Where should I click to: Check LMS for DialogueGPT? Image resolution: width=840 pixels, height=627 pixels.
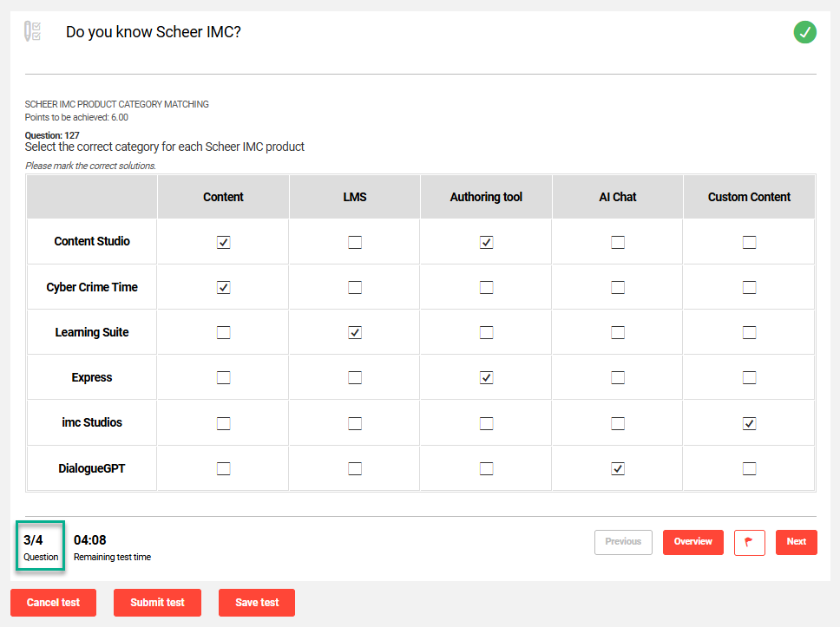pos(355,468)
